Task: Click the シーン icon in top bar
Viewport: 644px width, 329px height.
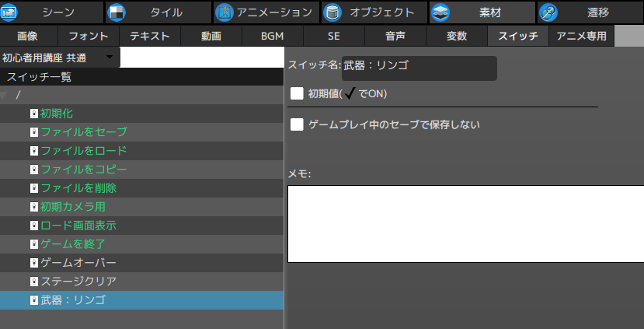Action: click(9, 12)
